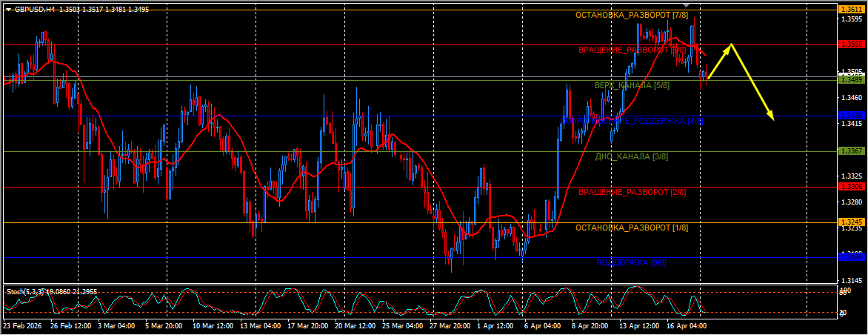Select the ОСТАНОВКА_РАЗВОРОТ [1/8] level label
Image resolution: width=868 pixels, height=335 pixels.
pyautogui.click(x=631, y=228)
